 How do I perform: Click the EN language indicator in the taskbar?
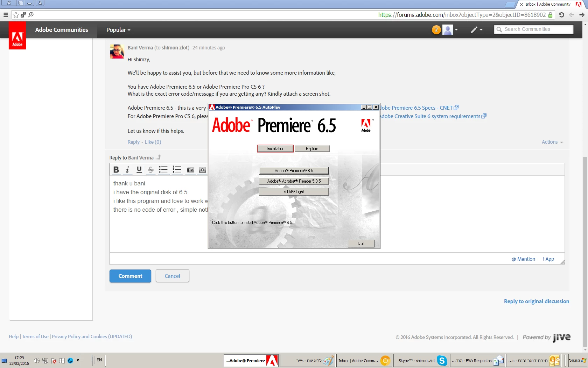(99, 360)
